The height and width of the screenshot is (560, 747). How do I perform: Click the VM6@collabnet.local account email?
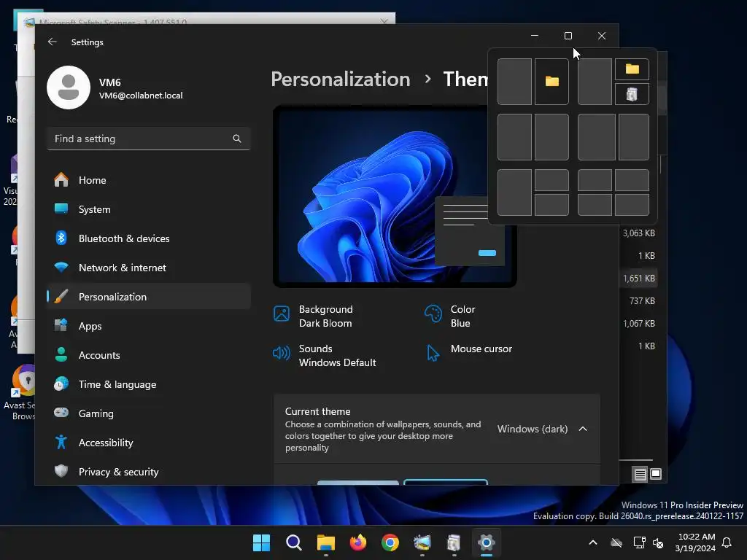click(141, 96)
